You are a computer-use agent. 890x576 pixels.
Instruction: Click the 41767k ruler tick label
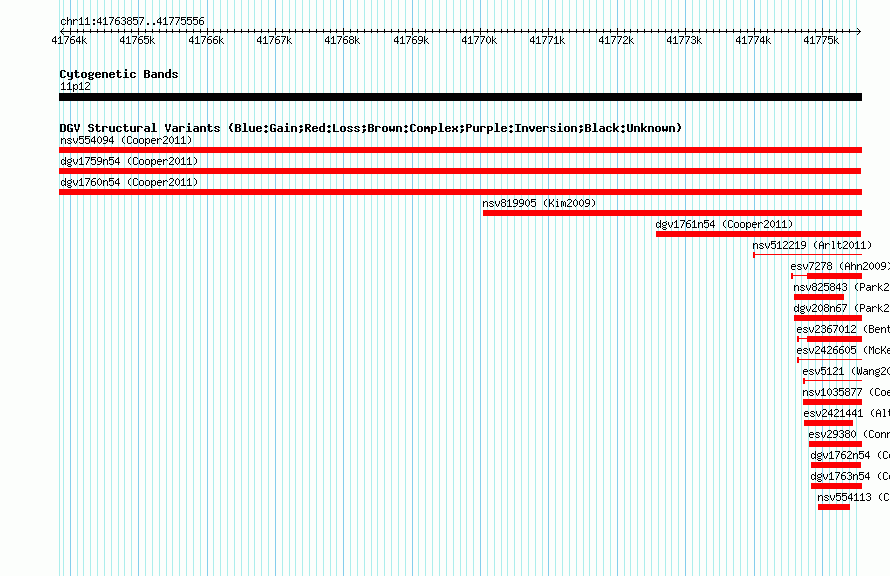[274, 40]
